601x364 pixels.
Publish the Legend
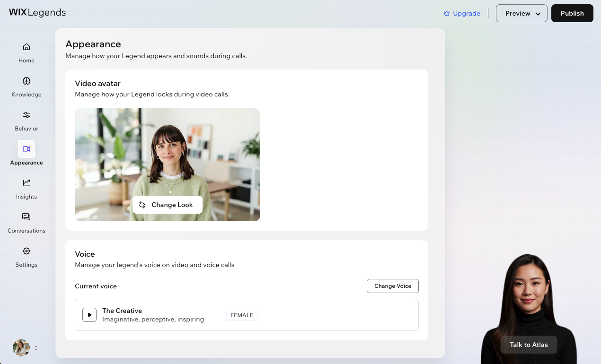pyautogui.click(x=572, y=13)
